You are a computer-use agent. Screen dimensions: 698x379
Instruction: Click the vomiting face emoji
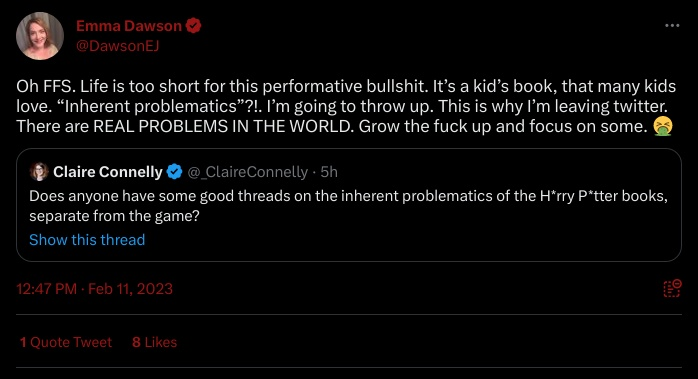coord(662,126)
